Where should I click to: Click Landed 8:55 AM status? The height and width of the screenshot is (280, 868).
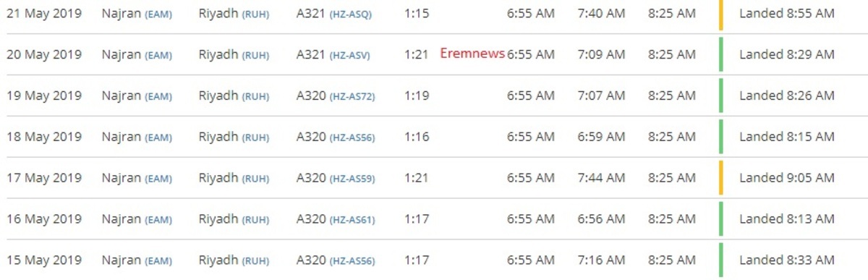(x=787, y=14)
